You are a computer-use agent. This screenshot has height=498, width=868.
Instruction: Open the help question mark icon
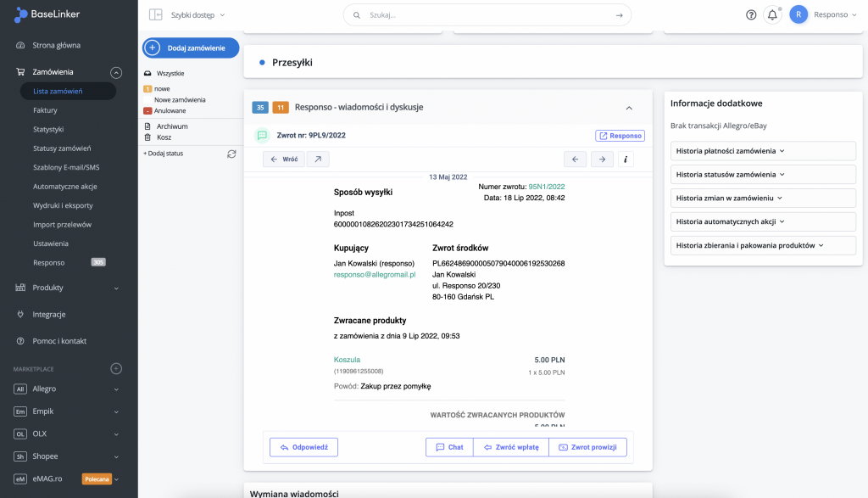(x=751, y=15)
